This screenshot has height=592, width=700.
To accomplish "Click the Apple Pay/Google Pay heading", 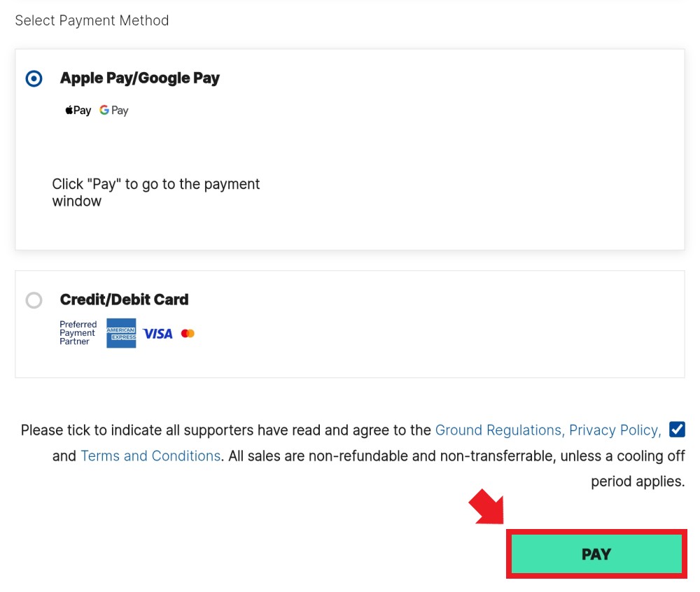I will [140, 78].
